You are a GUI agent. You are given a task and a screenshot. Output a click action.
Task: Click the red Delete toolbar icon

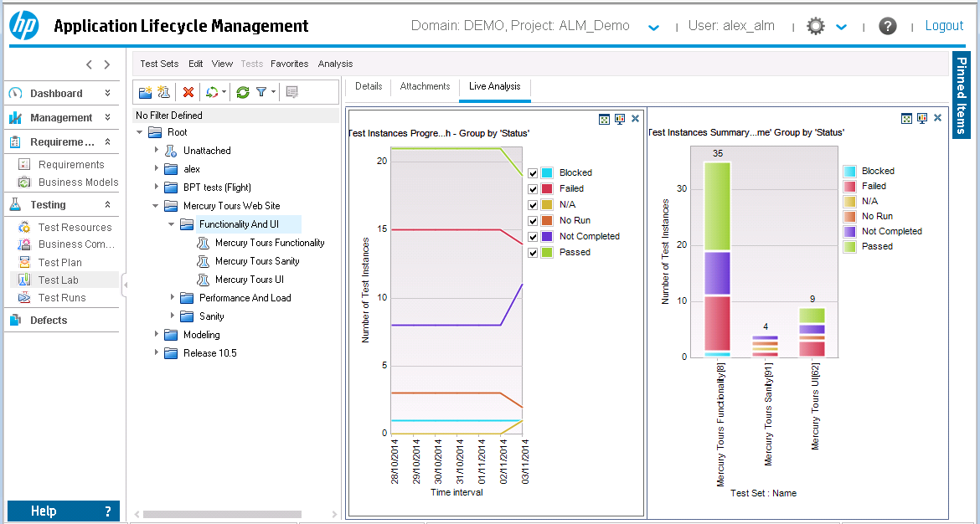click(x=188, y=92)
